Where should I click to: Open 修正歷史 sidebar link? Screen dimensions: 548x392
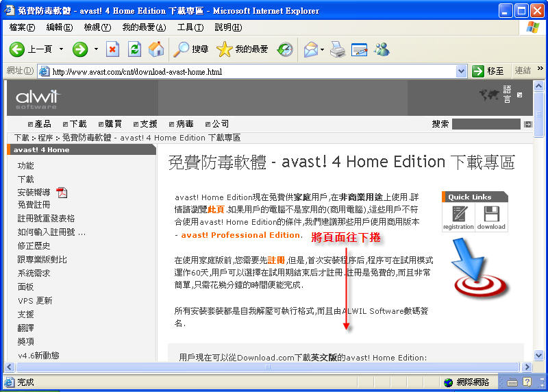(x=34, y=246)
